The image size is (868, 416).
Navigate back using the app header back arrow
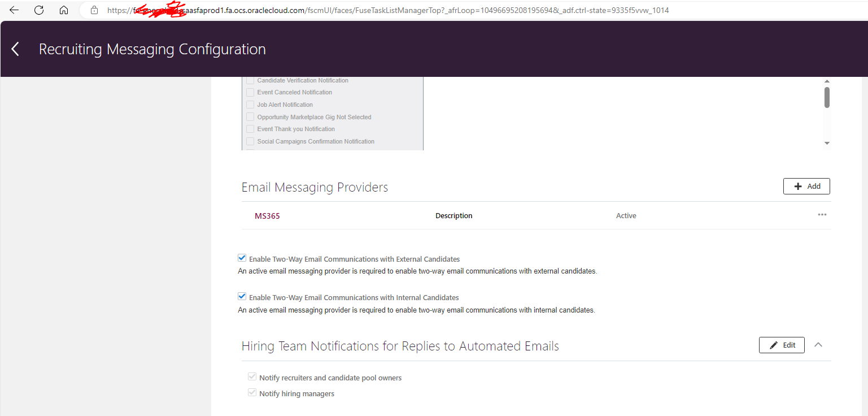[x=15, y=49]
